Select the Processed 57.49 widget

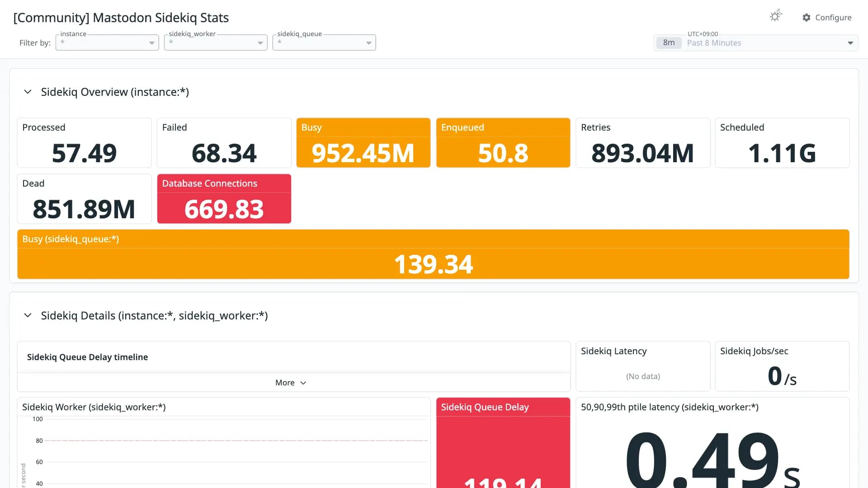click(84, 143)
